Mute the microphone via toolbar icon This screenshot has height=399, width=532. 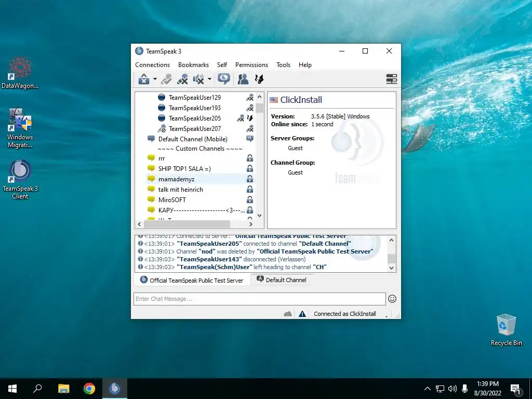pos(182,79)
